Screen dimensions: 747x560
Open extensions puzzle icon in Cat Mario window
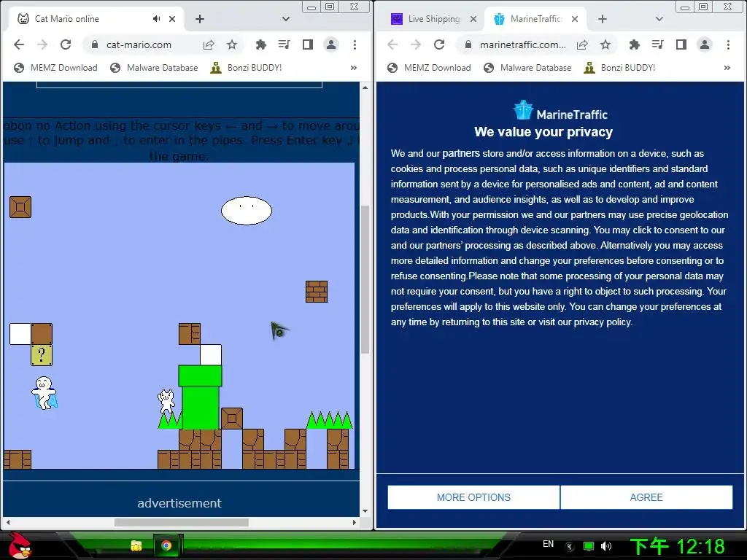(260, 44)
